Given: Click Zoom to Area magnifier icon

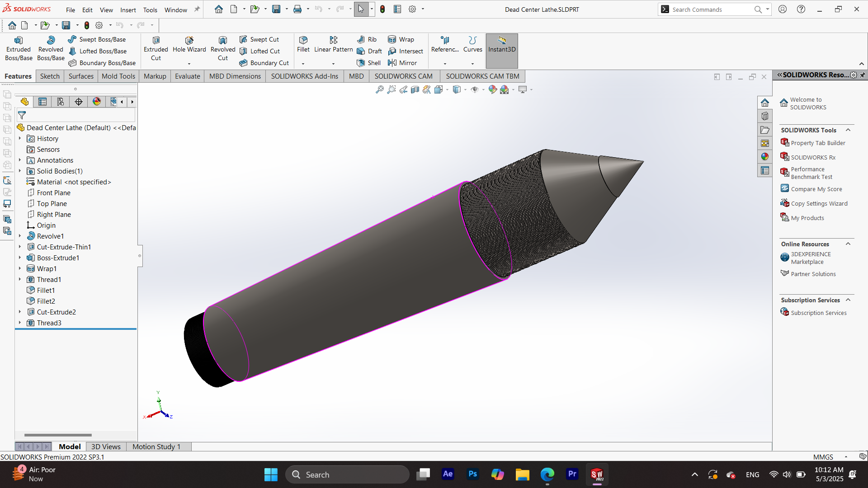Looking at the screenshot, I should tap(392, 89).
